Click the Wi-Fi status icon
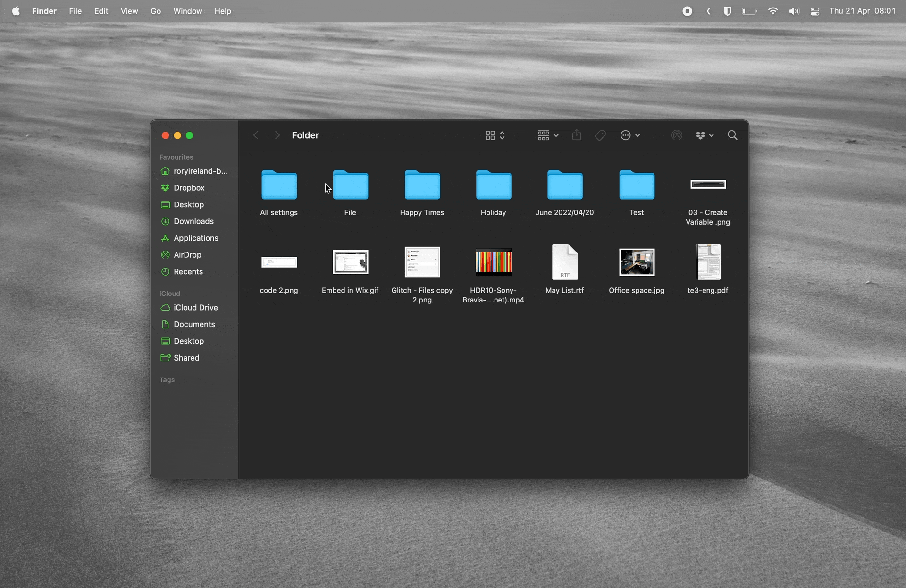This screenshot has height=588, width=906. pos(773,11)
